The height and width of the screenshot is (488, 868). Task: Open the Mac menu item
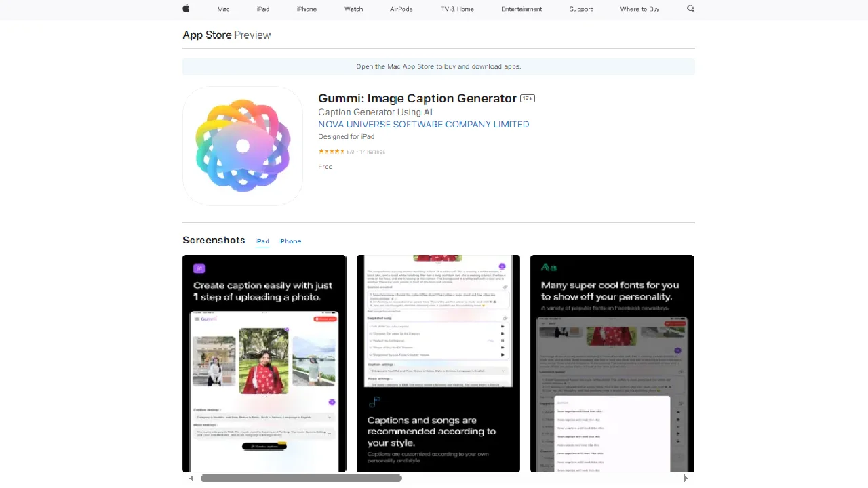click(x=223, y=9)
